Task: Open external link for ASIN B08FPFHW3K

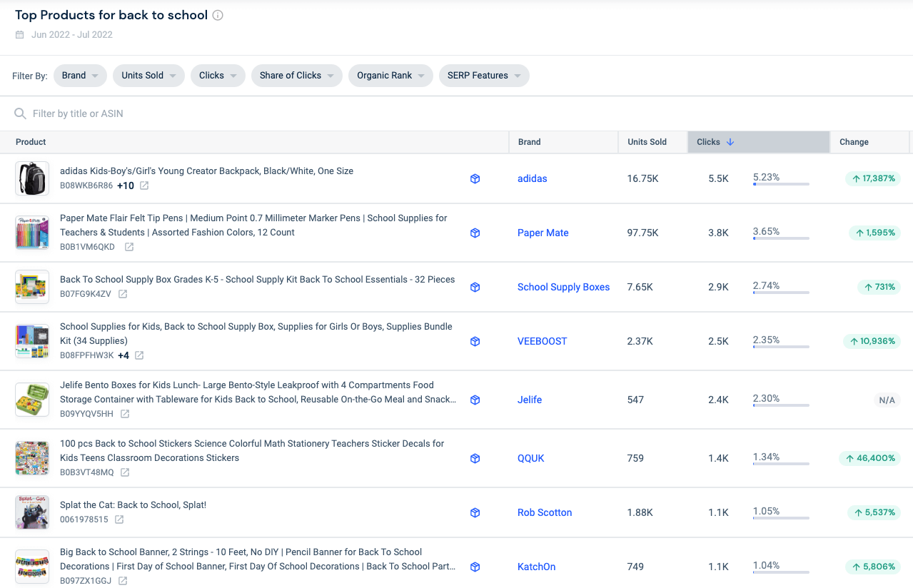Action: [x=139, y=355]
